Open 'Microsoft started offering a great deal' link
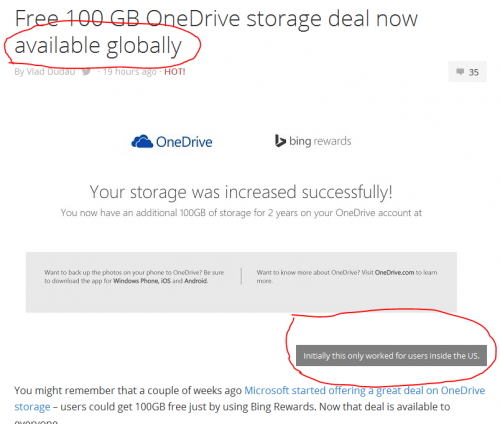Viewport: 500px width, 424px height. (365, 390)
